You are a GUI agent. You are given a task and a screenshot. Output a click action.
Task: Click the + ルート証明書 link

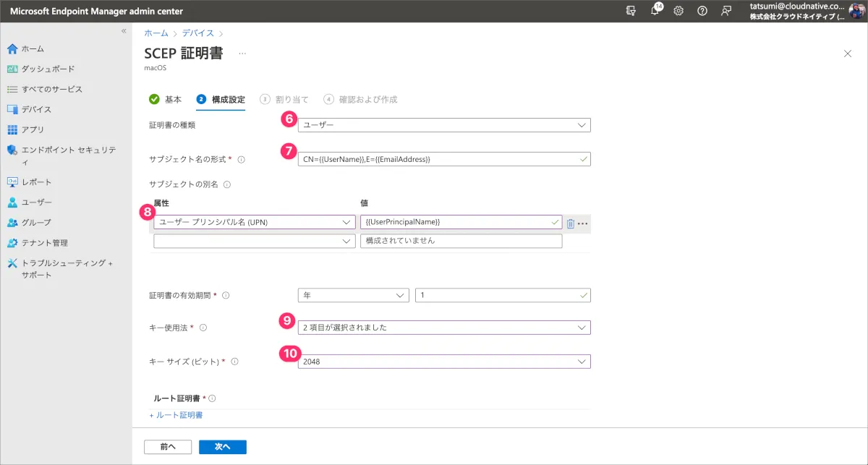176,415
